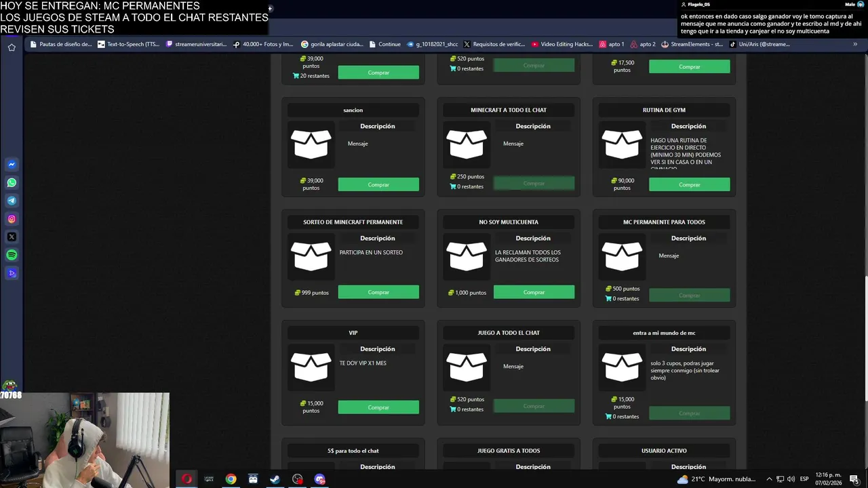Open the 40.000+ Fotos bookmark

[x=263, y=44]
